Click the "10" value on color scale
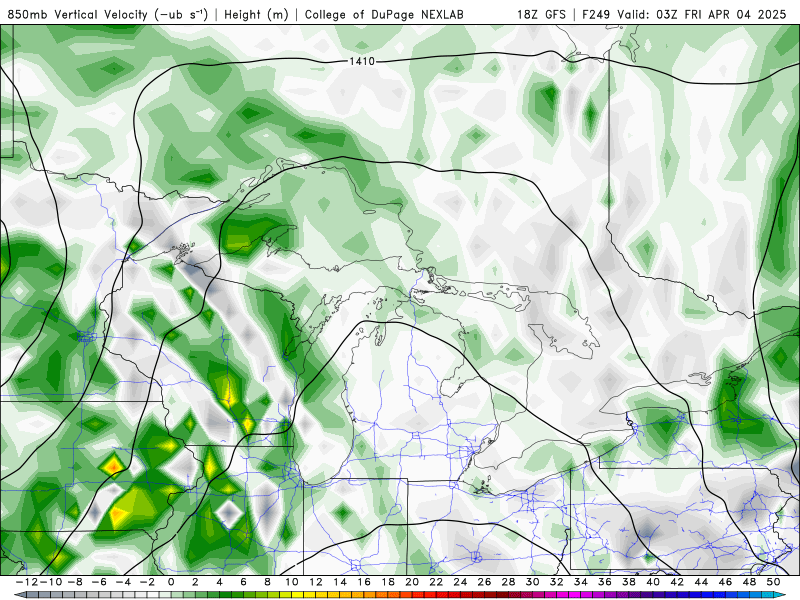 point(291,582)
